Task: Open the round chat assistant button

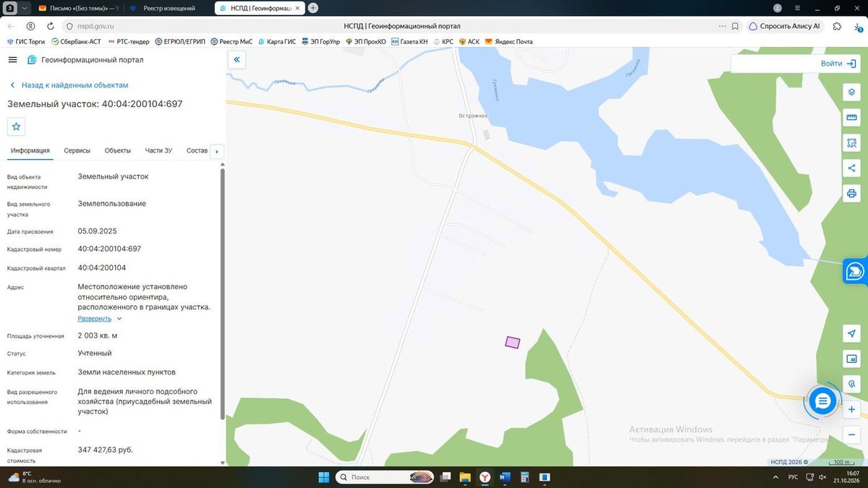Action: (x=822, y=401)
